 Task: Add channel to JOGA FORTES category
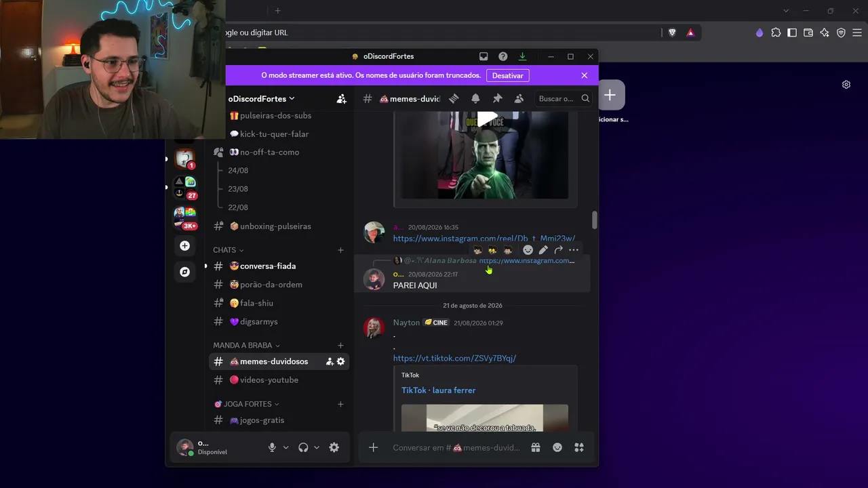(340, 404)
